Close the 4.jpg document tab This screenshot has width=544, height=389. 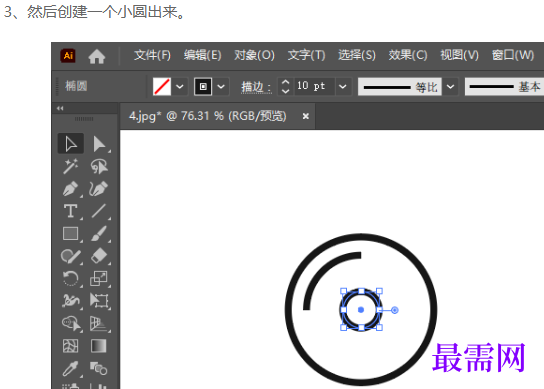[305, 116]
